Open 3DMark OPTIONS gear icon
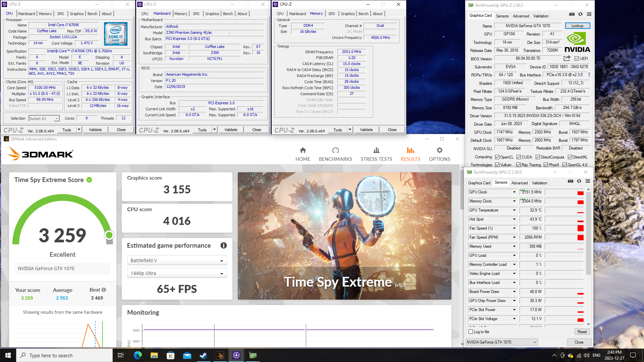 [x=439, y=150]
